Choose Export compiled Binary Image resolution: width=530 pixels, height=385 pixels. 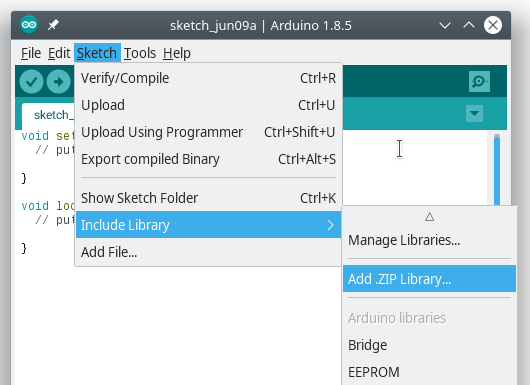click(x=209, y=159)
